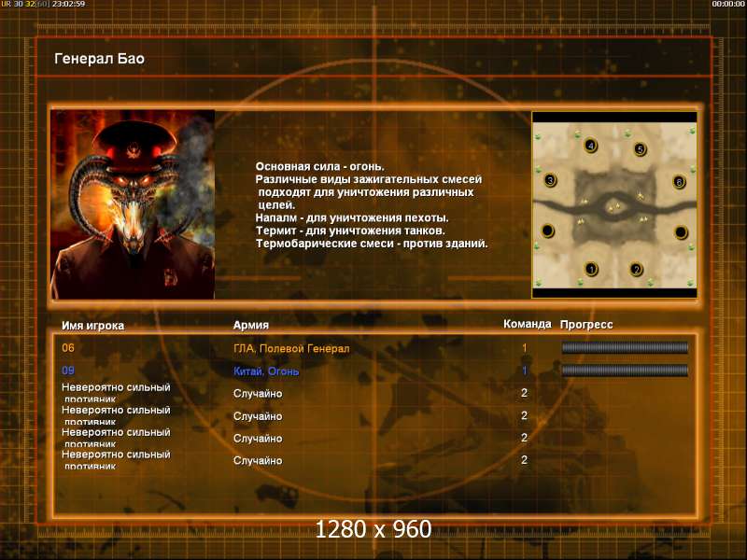Click the 'Армия' column header
Image resolution: width=747 pixels, height=560 pixels.
(251, 325)
